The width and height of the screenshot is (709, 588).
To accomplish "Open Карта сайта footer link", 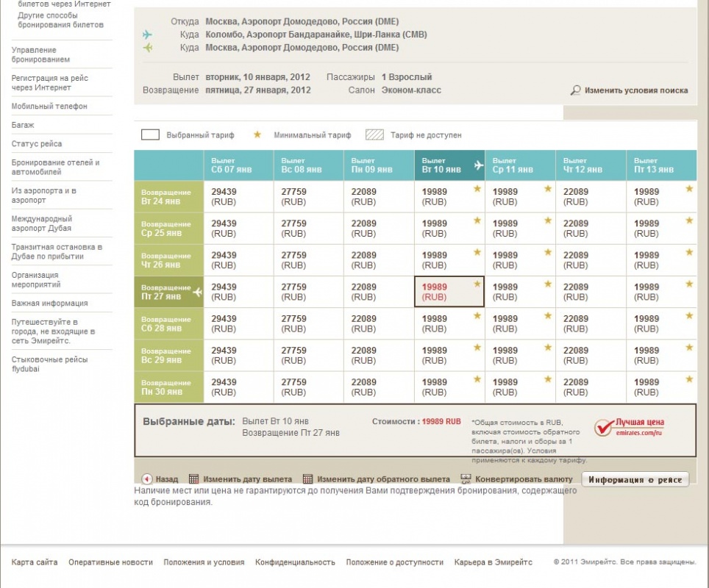I will [35, 562].
